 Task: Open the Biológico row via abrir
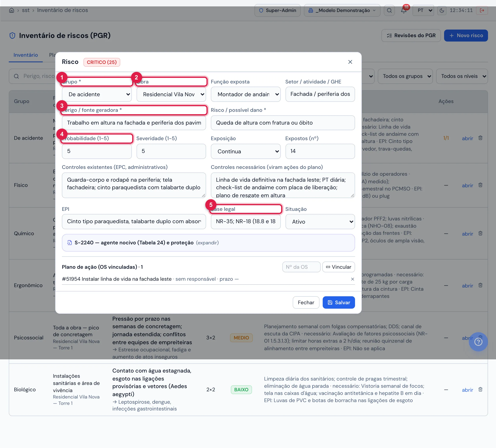click(467, 390)
